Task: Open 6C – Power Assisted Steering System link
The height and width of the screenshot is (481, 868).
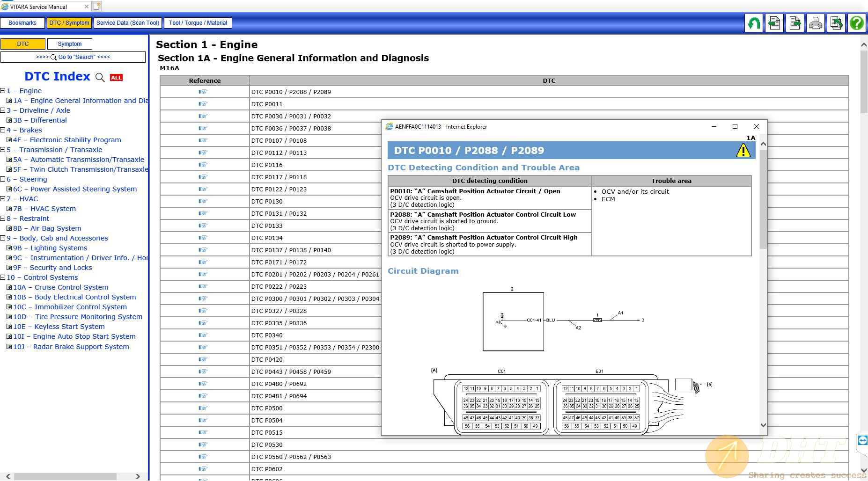Action: coord(75,189)
